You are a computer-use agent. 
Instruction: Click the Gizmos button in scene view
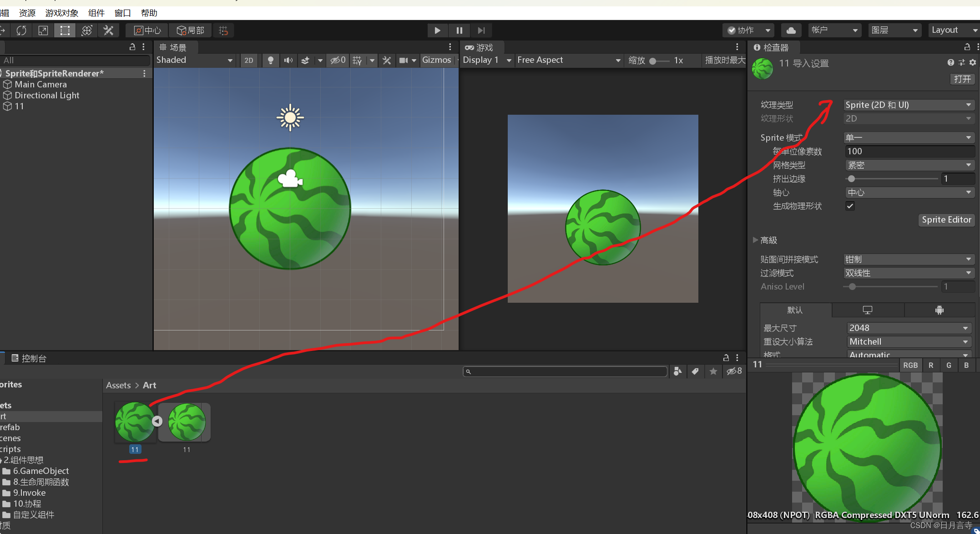point(436,60)
